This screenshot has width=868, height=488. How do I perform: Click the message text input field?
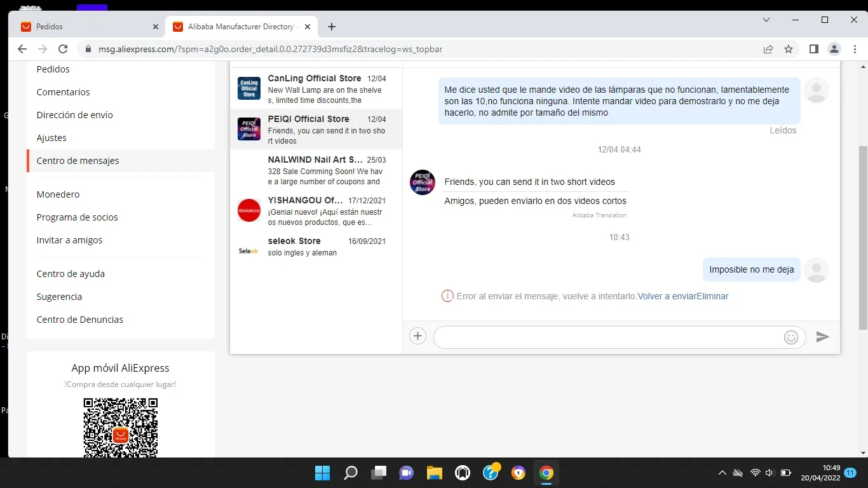(x=607, y=337)
